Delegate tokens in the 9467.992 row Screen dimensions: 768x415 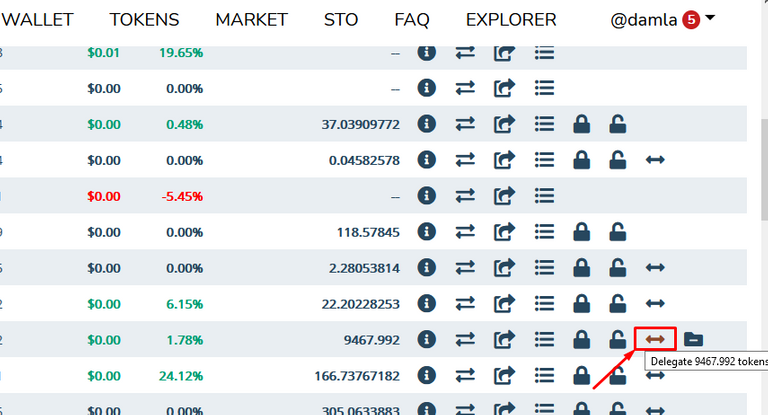(655, 339)
